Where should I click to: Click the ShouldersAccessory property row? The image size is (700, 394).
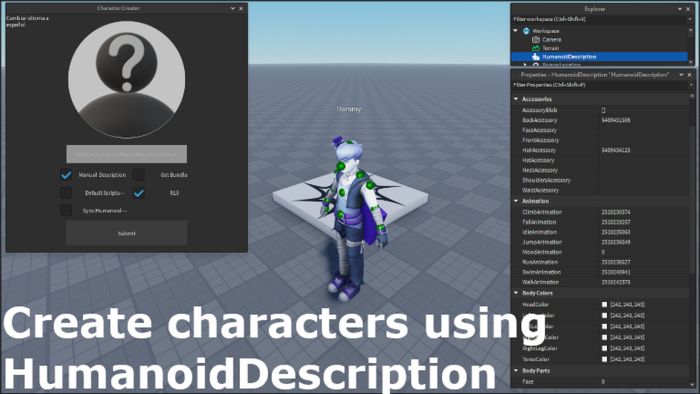click(x=600, y=180)
